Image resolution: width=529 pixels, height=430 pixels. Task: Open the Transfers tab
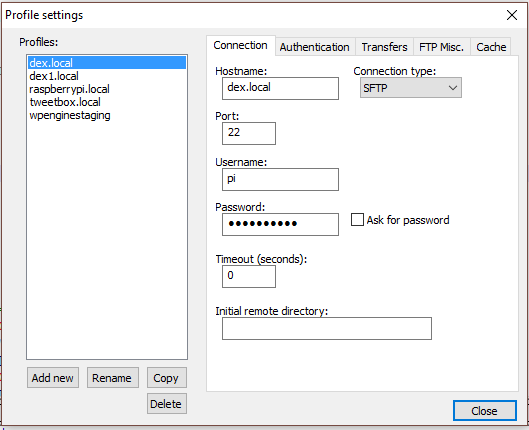tap(384, 47)
